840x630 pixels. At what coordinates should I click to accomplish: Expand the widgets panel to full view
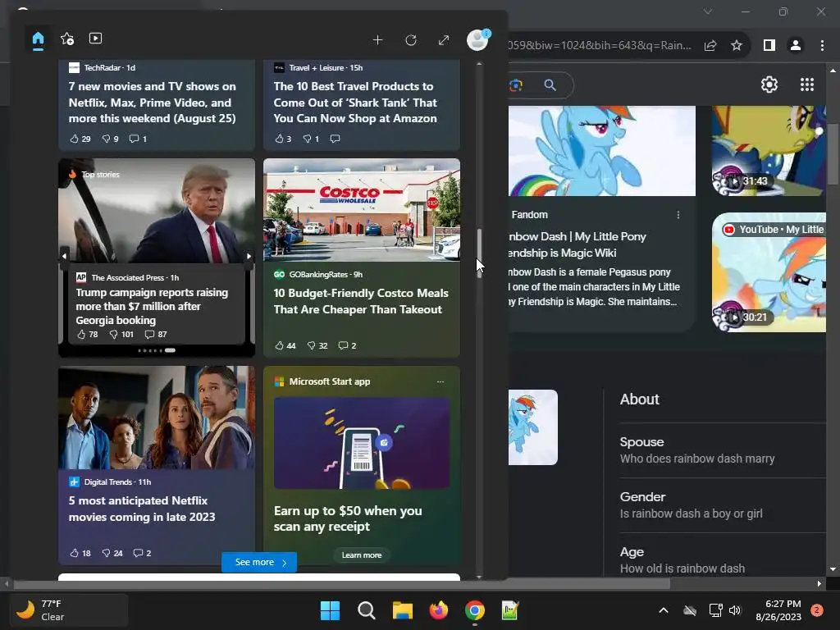click(444, 40)
